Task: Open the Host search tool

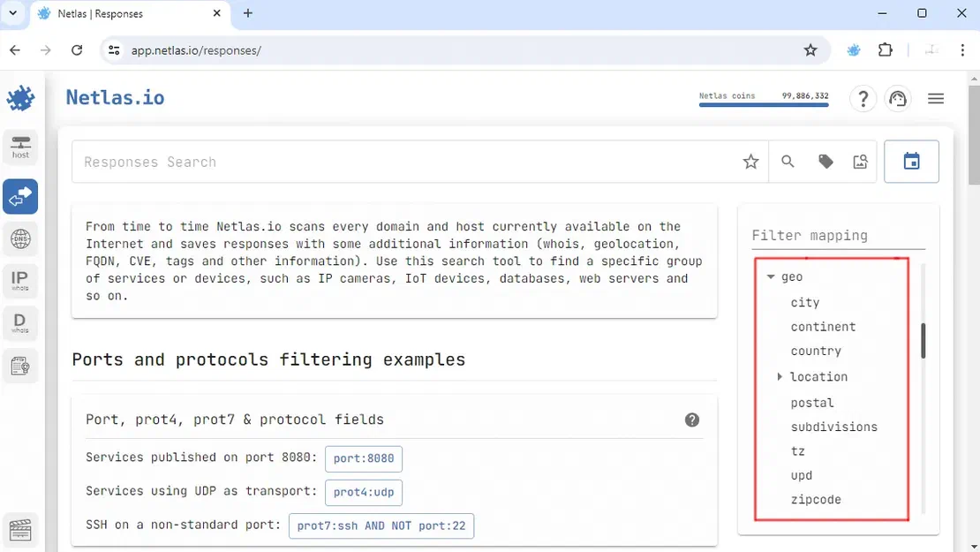Action: pyautogui.click(x=19, y=147)
